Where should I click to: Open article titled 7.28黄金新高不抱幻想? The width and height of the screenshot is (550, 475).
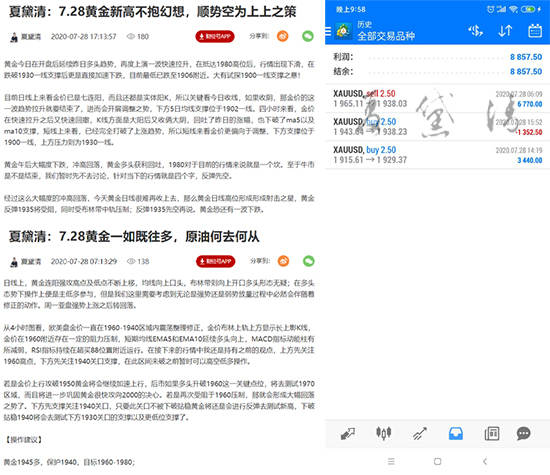click(152, 12)
